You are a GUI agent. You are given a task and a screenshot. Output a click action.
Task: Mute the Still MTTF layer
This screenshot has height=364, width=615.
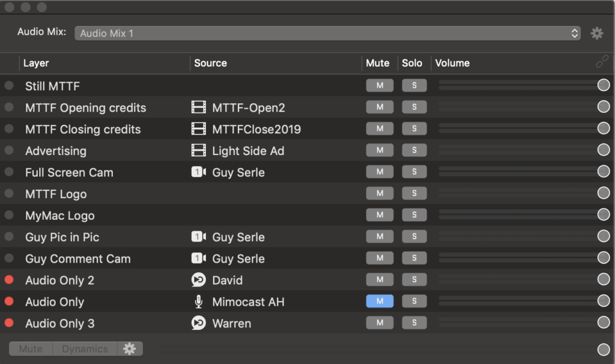point(380,85)
